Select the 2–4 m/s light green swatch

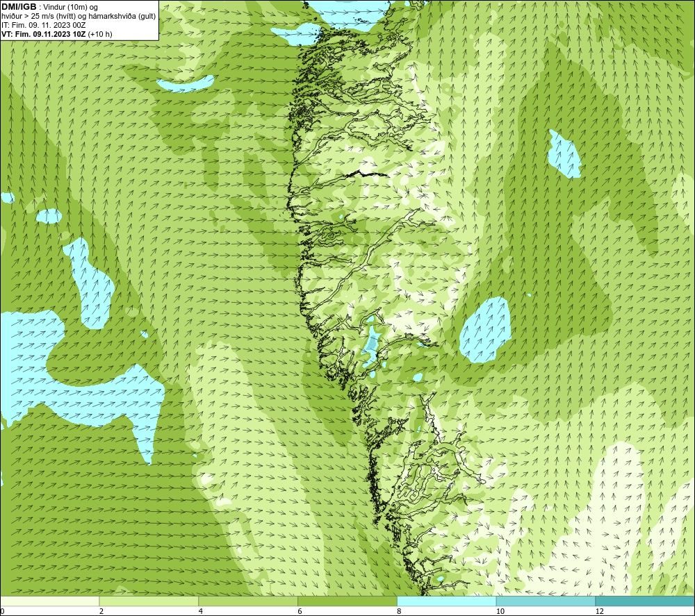click(149, 601)
